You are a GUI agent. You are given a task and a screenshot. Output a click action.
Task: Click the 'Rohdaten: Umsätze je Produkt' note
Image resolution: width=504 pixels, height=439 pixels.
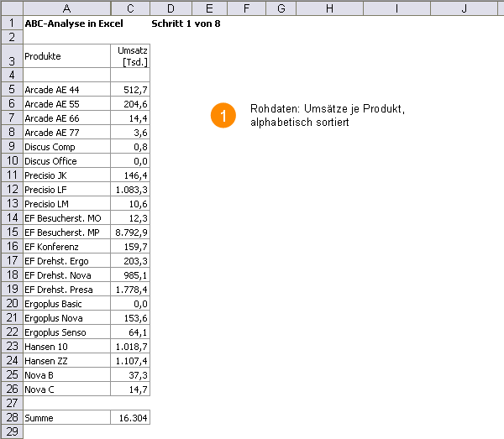pyautogui.click(x=328, y=115)
